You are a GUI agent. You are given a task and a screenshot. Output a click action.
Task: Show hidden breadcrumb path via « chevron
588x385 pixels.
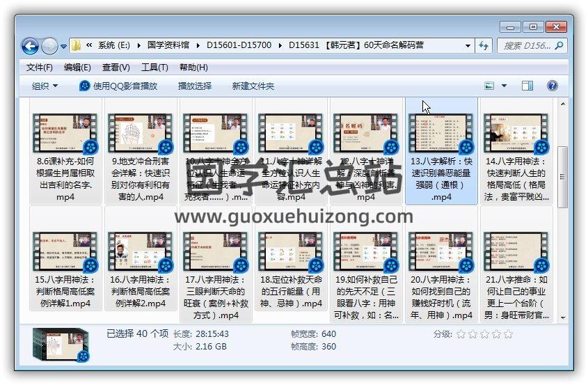click(x=89, y=45)
